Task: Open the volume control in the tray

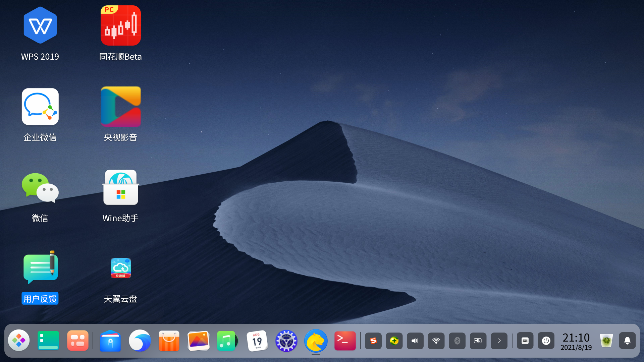Action: (x=415, y=341)
